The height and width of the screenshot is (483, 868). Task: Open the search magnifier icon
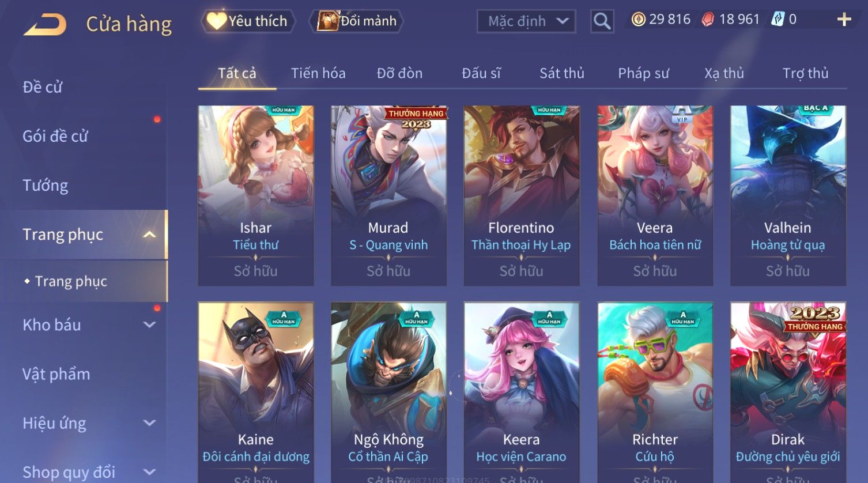click(602, 21)
